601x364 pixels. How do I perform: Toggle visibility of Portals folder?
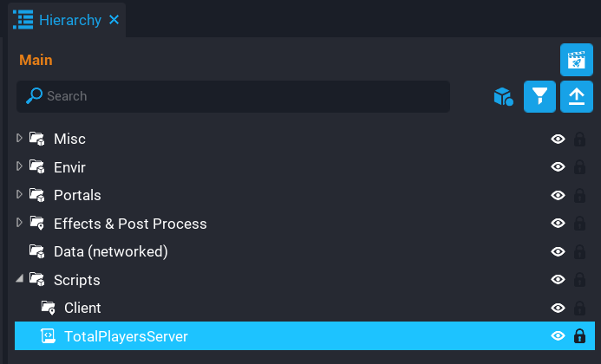[559, 195]
